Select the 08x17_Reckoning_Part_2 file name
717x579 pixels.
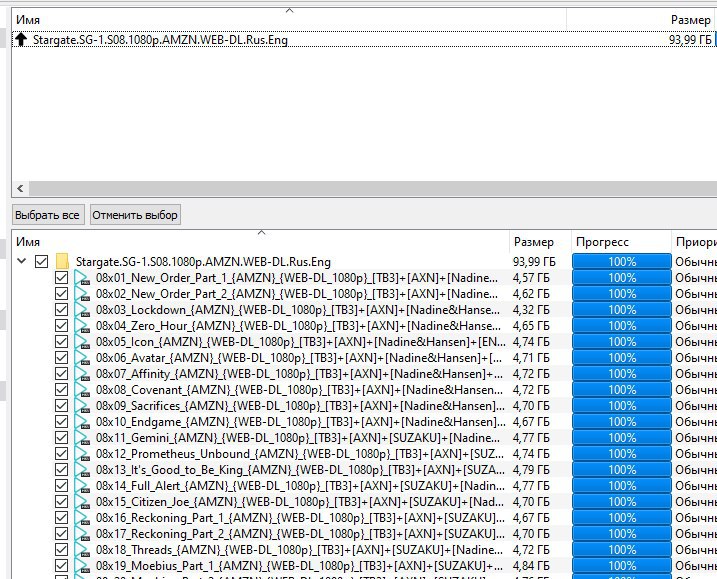pos(300,534)
